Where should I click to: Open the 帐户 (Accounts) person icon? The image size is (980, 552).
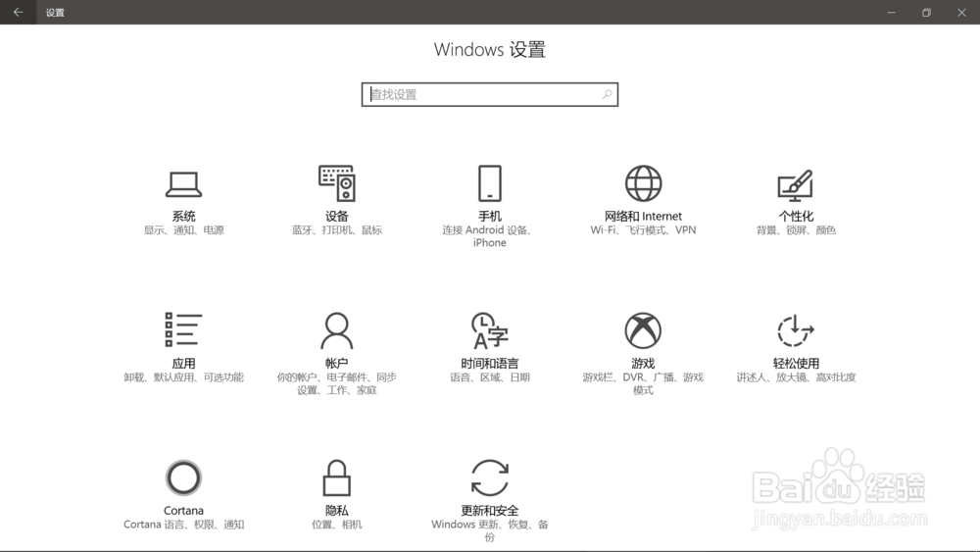(x=337, y=330)
